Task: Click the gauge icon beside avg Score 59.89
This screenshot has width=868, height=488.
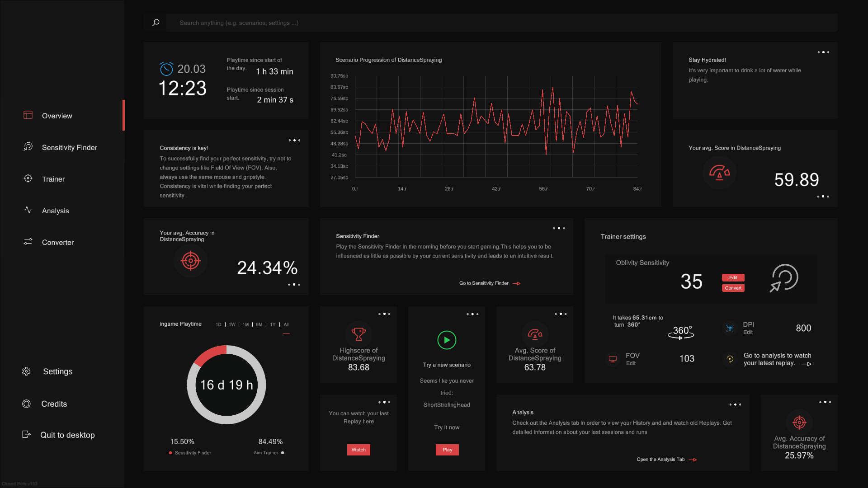Action: pos(720,173)
